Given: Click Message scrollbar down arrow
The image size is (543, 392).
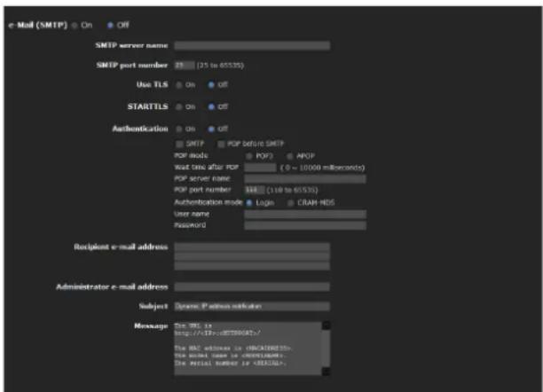Looking at the screenshot, I should tap(326, 372).
